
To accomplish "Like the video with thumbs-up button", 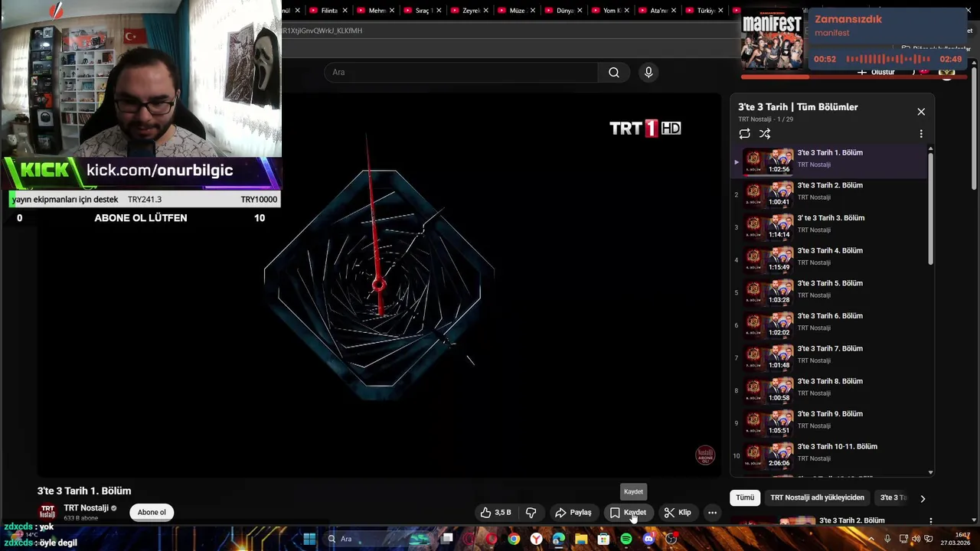I will click(x=495, y=513).
